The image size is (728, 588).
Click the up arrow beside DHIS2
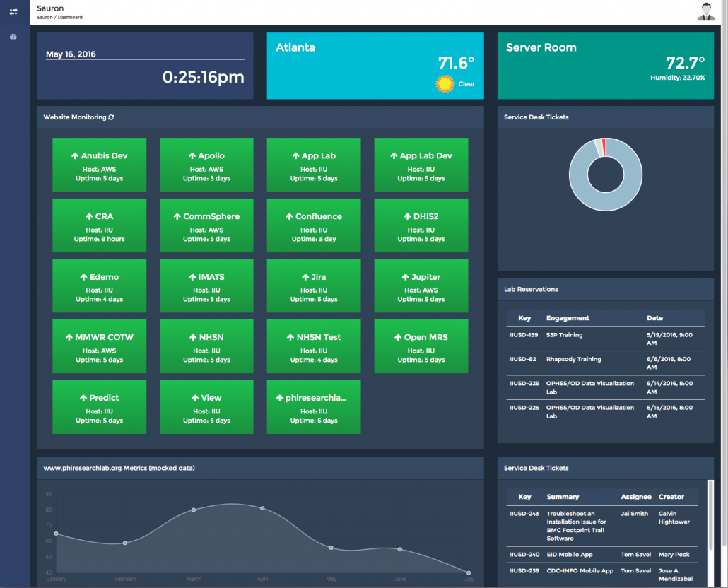pos(407,216)
